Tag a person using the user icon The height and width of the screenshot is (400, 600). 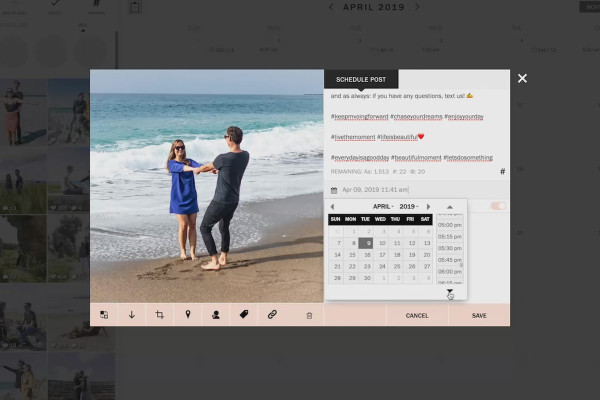pos(216,315)
